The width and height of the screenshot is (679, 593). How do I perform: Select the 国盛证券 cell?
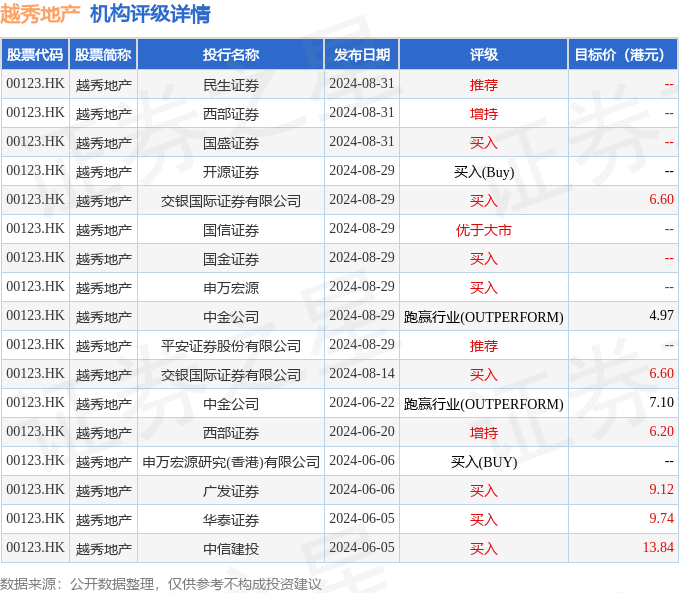coord(231,143)
